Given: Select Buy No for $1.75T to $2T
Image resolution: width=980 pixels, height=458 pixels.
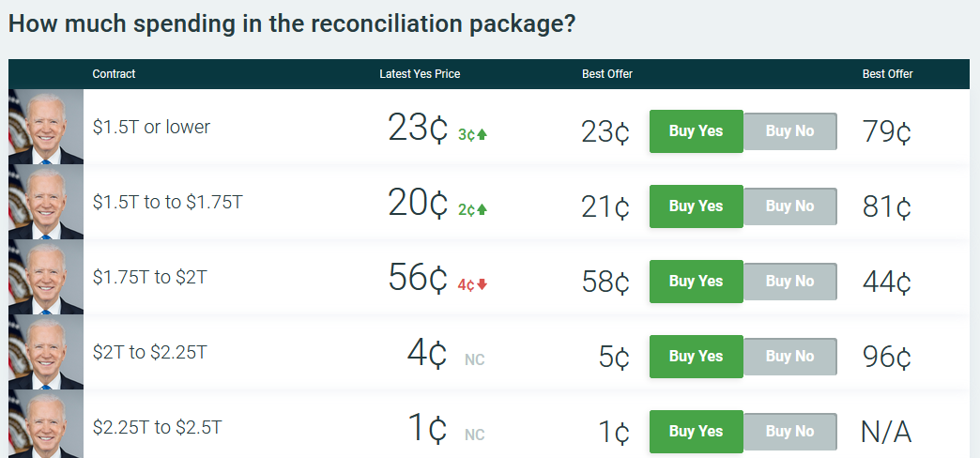Looking at the screenshot, I should click(790, 282).
